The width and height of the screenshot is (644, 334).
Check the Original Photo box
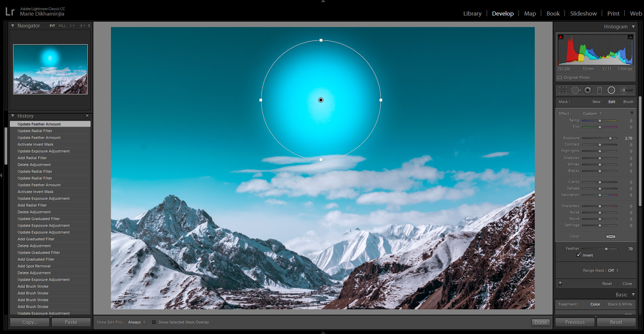(x=560, y=77)
